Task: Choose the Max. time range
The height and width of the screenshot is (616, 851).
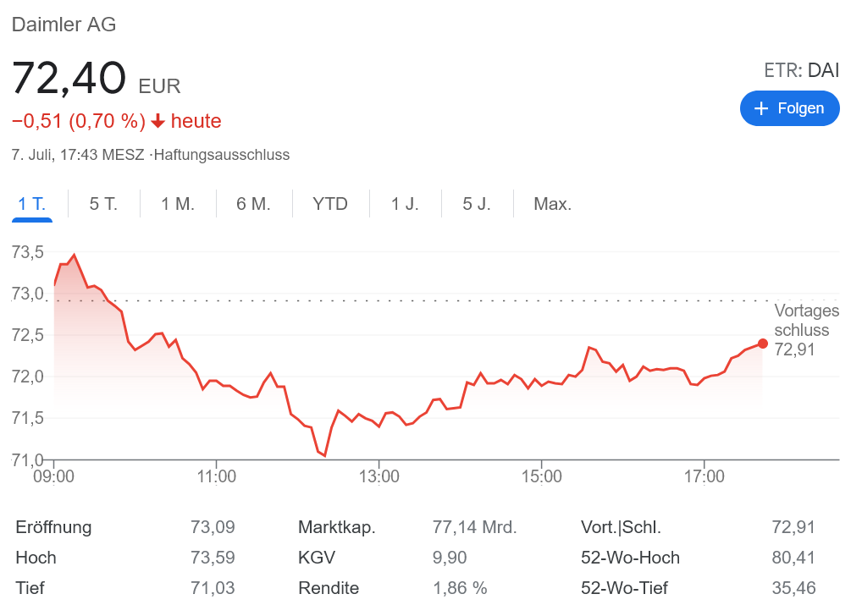Action: [x=552, y=204]
